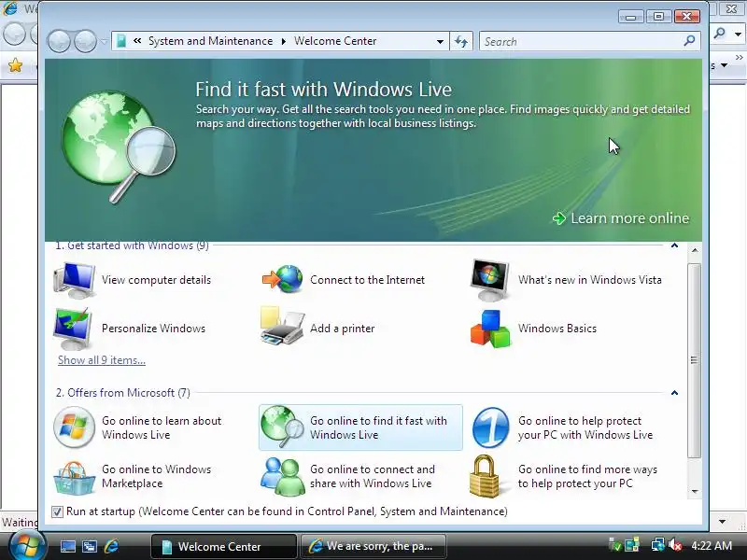The height and width of the screenshot is (560, 747).
Task: Click Switch between windows quick launch icon
Action: tap(90, 546)
